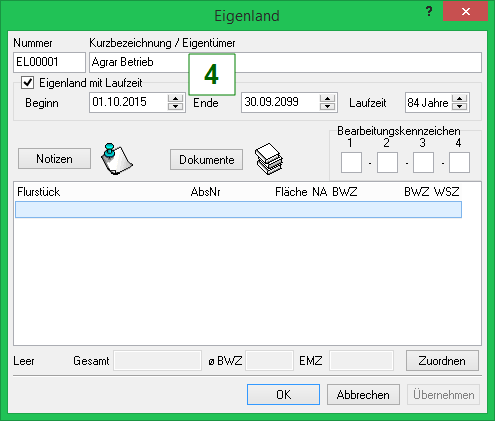Close the Eigenland dialog window

pos(465,12)
